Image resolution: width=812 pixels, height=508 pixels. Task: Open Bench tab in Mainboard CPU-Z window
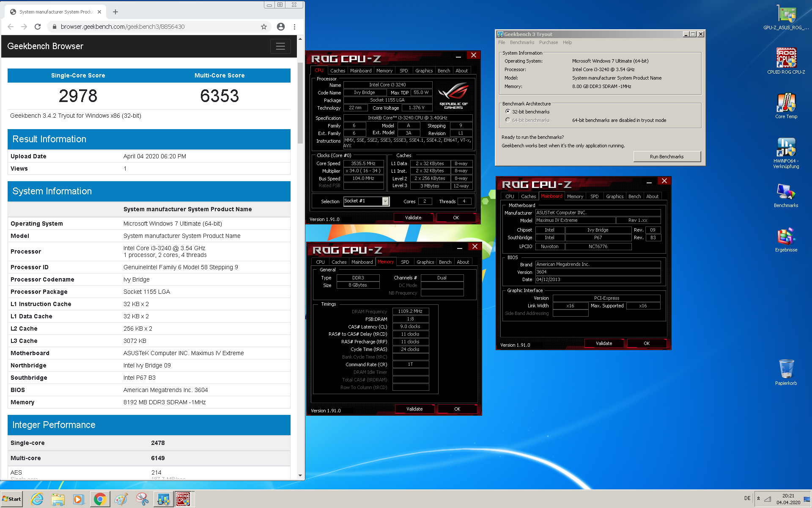point(634,196)
